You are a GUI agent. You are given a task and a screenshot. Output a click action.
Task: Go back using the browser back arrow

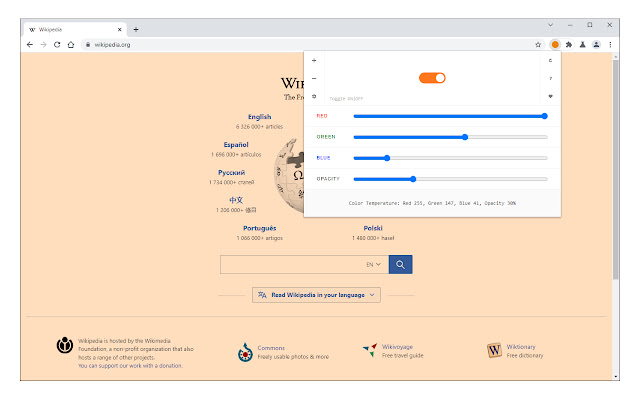pyautogui.click(x=30, y=44)
